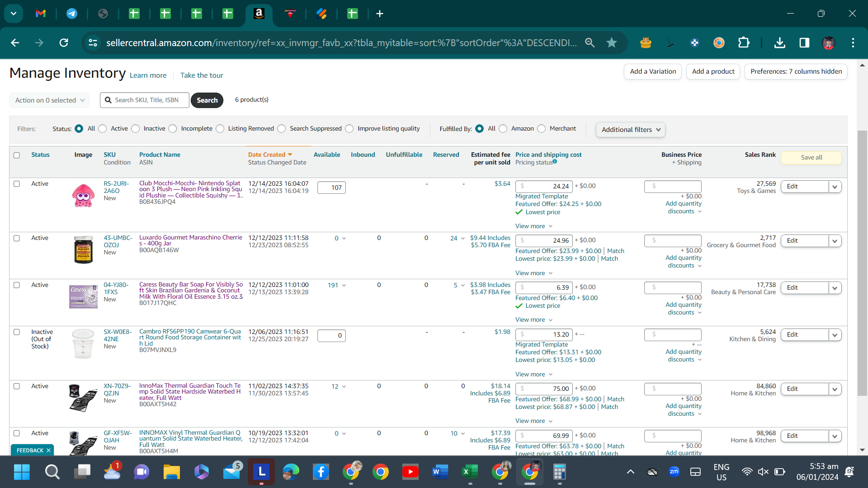Click the Learn more link
Viewport: 868px width, 488px height.
click(x=148, y=75)
